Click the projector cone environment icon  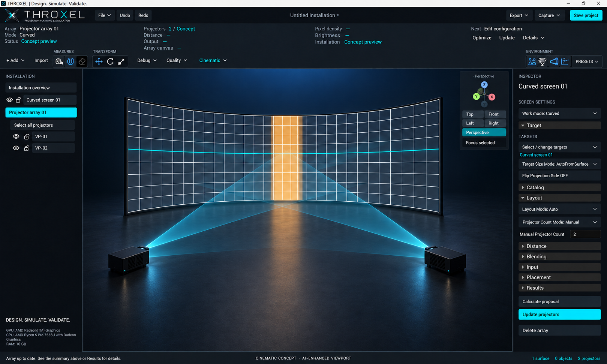[x=554, y=61]
